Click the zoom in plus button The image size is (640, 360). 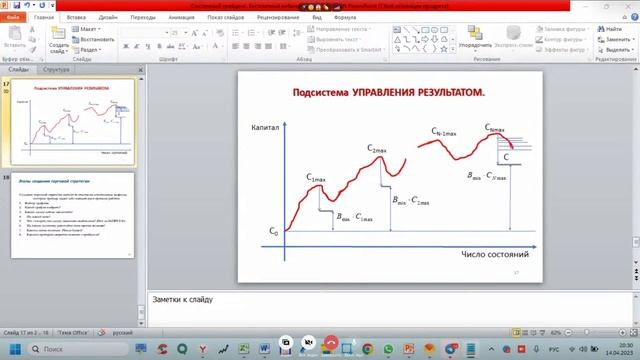(x=622, y=333)
